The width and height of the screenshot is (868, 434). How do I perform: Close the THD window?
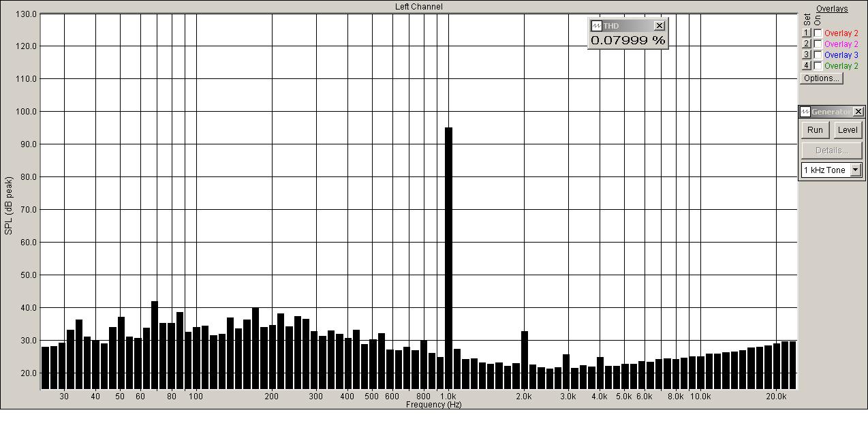[x=659, y=26]
